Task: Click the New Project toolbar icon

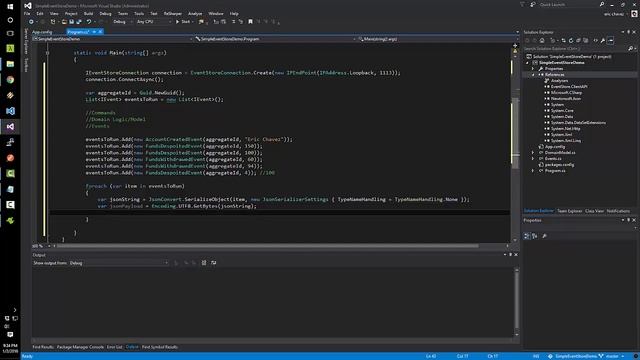Action: [53, 22]
